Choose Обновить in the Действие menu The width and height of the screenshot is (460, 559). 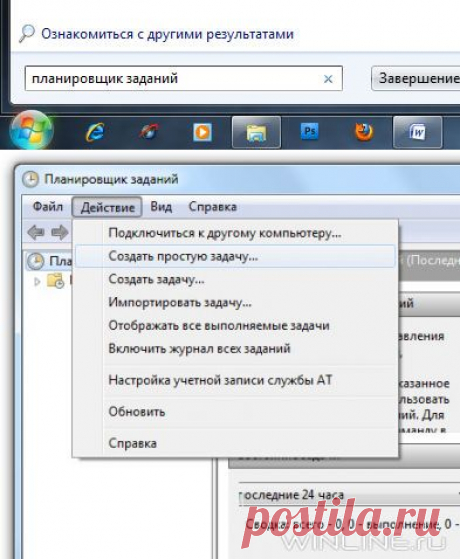235,412
